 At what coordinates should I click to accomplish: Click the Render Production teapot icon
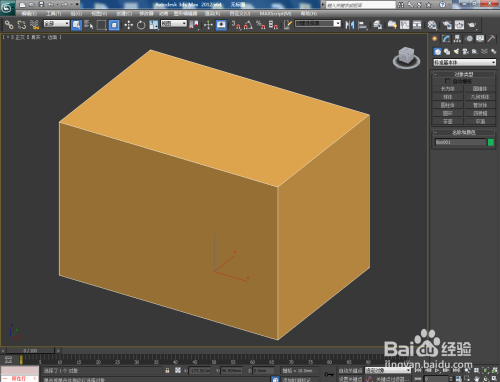(x=472, y=25)
